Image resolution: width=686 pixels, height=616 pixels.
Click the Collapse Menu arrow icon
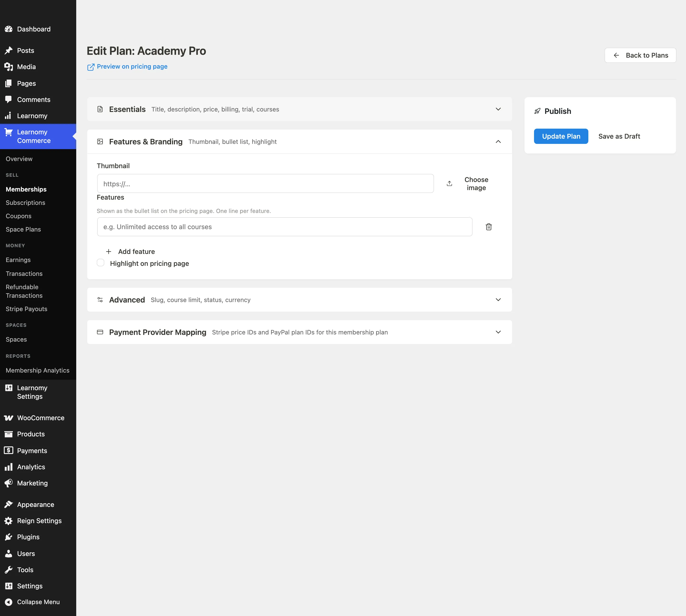pyautogui.click(x=9, y=602)
